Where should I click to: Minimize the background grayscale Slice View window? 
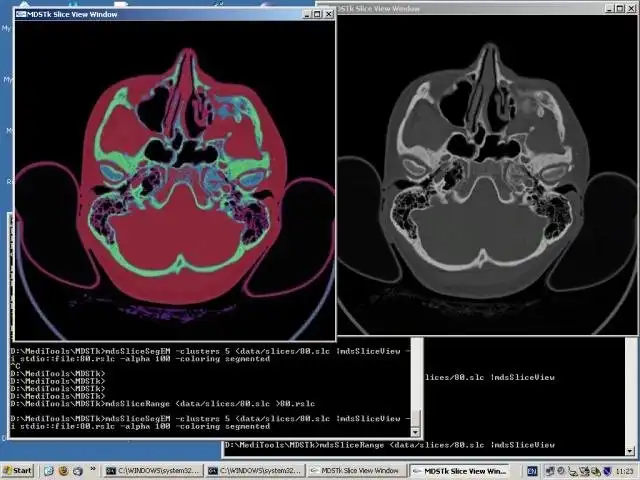pos(609,8)
